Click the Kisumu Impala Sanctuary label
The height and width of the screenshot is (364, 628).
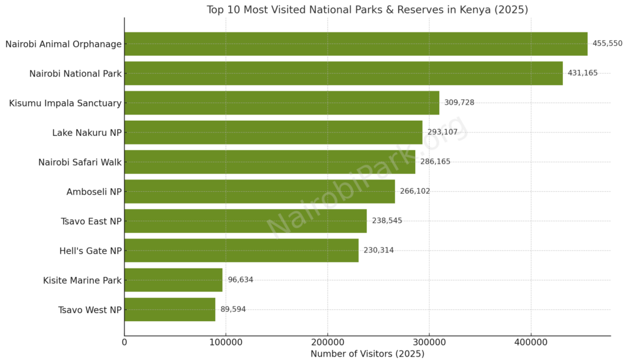click(x=65, y=103)
